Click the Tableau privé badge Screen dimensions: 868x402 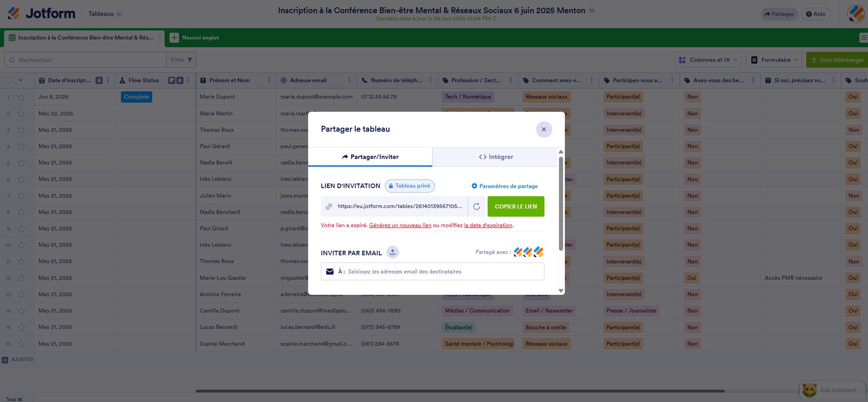(410, 186)
